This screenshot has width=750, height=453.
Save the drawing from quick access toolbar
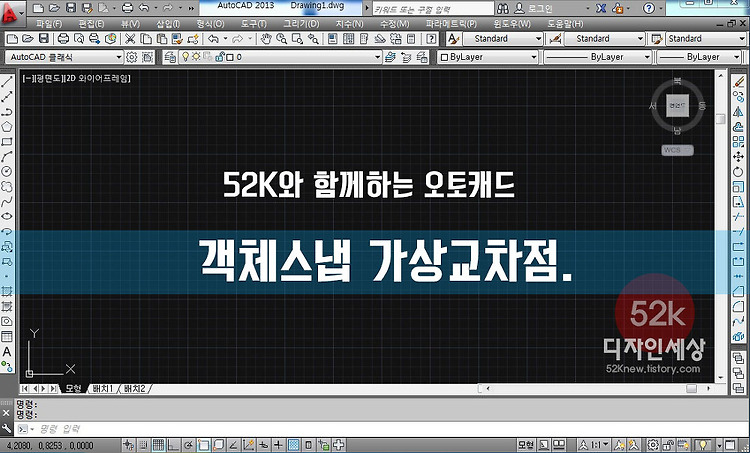(x=70, y=8)
